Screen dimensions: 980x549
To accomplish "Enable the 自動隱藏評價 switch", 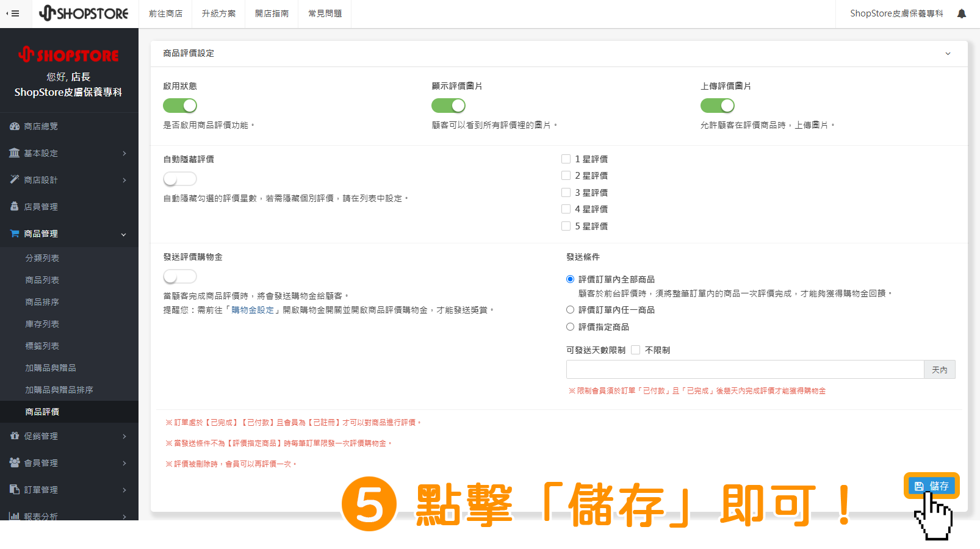I will coord(180,179).
